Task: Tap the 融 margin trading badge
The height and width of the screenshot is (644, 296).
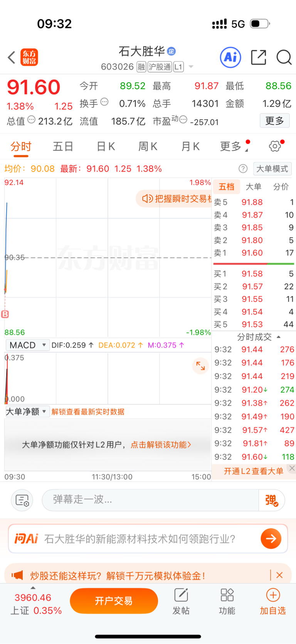Action: tap(141, 67)
